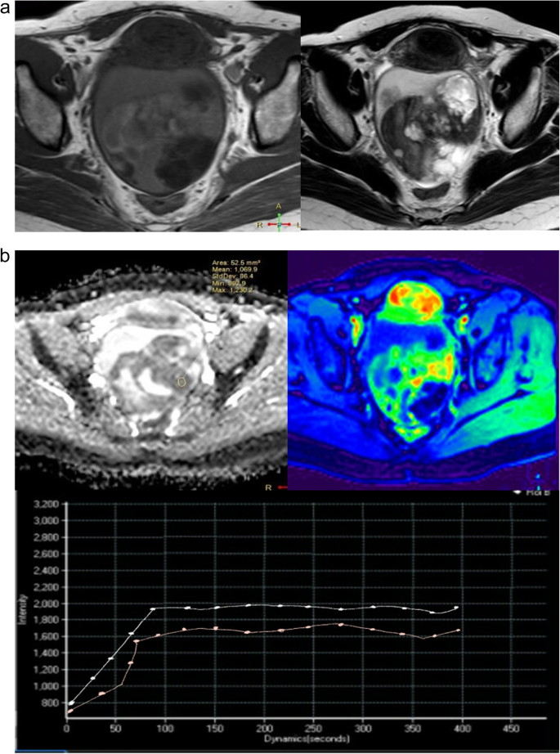Click the 3,200 y-axis value
This screenshot has height=754, width=560.
47,505
